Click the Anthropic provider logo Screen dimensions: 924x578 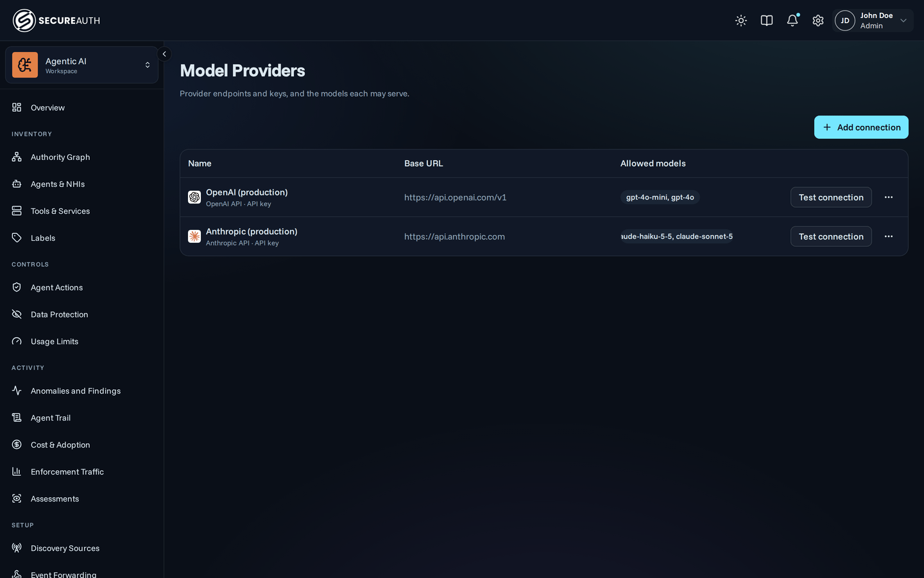(194, 236)
